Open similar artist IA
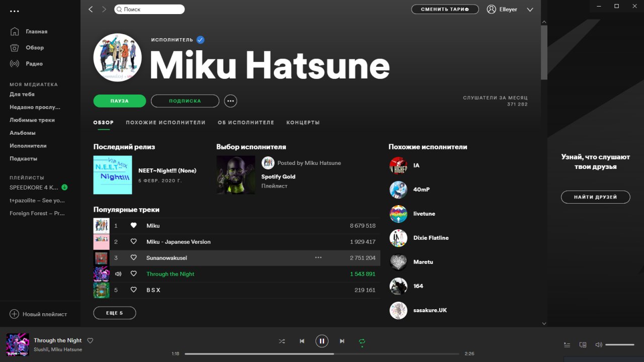The width and height of the screenshot is (644, 362). coord(416,165)
